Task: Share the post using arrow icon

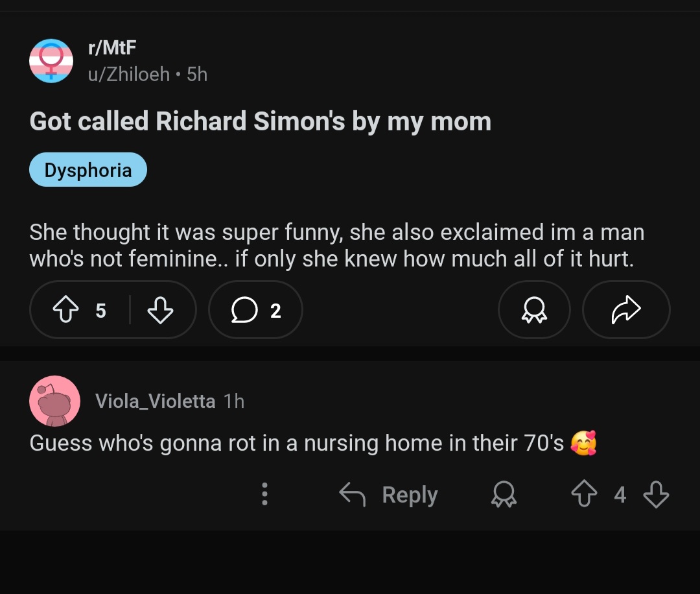Action: (625, 311)
